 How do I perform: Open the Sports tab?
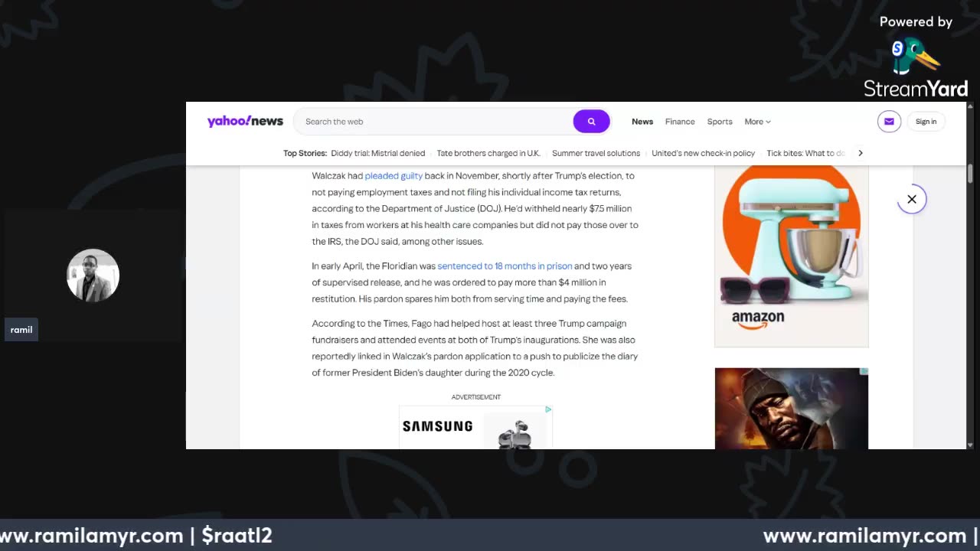click(720, 122)
